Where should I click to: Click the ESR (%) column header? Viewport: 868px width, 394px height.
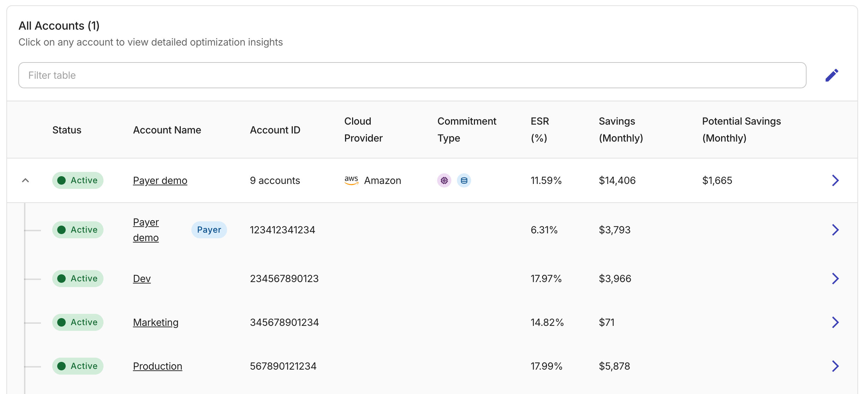tap(540, 130)
